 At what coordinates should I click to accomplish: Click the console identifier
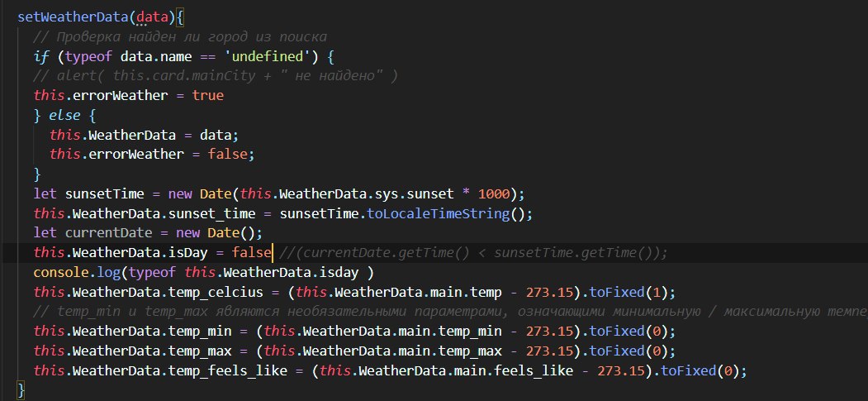61,273
